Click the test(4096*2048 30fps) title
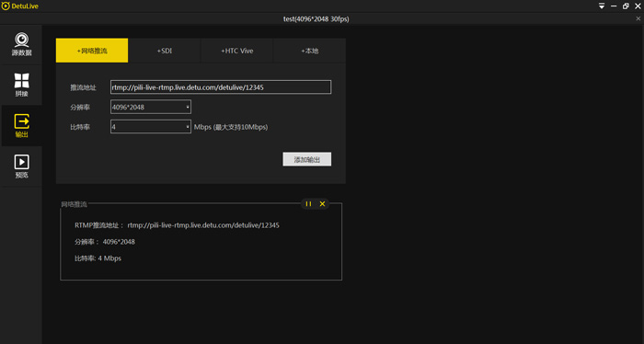 pyautogui.click(x=316, y=19)
